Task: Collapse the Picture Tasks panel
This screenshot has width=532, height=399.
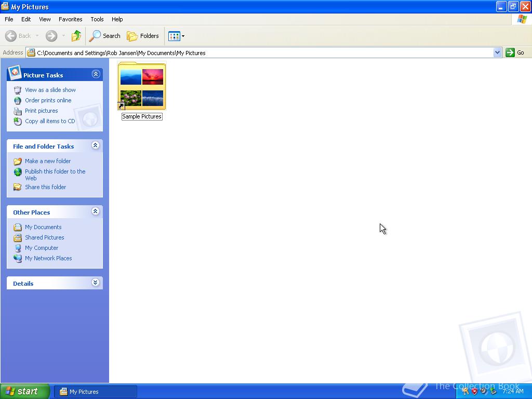Action: point(96,74)
